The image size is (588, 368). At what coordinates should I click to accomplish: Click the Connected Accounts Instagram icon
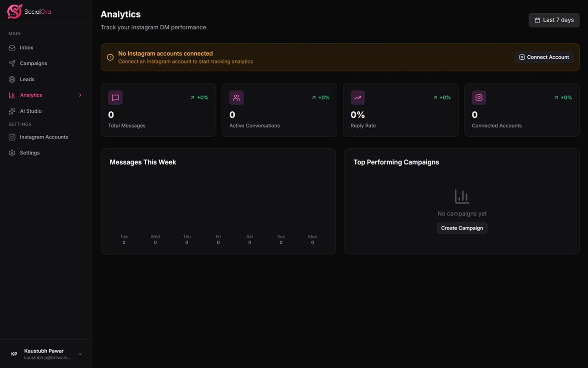pos(479,98)
